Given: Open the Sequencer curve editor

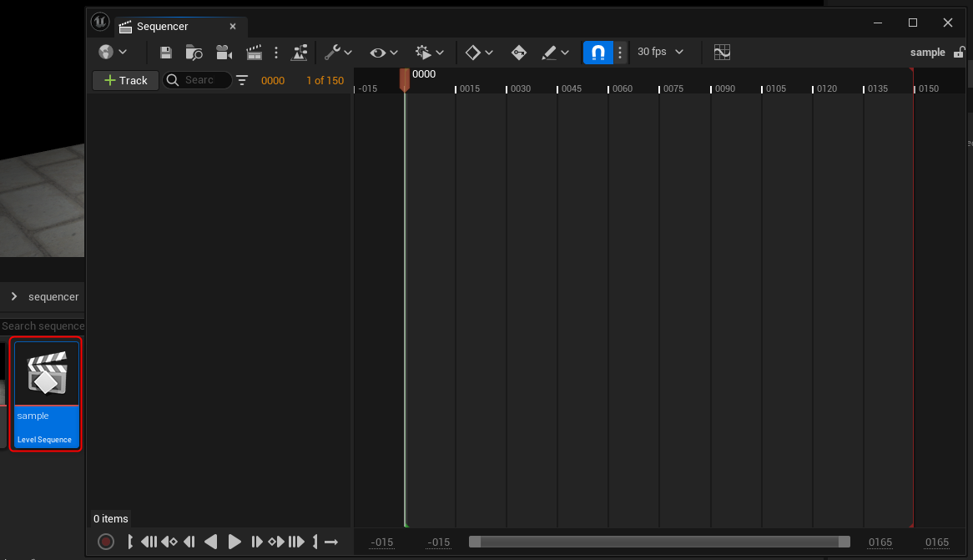Looking at the screenshot, I should click(722, 53).
